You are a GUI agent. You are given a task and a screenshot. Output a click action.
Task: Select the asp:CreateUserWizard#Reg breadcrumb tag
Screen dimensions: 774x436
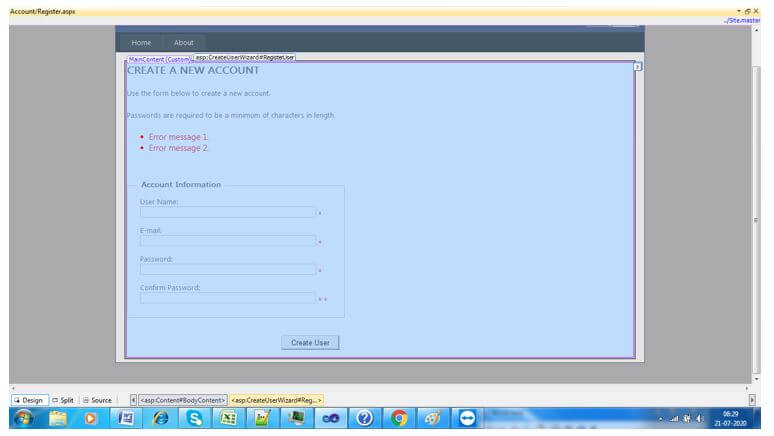click(x=276, y=400)
